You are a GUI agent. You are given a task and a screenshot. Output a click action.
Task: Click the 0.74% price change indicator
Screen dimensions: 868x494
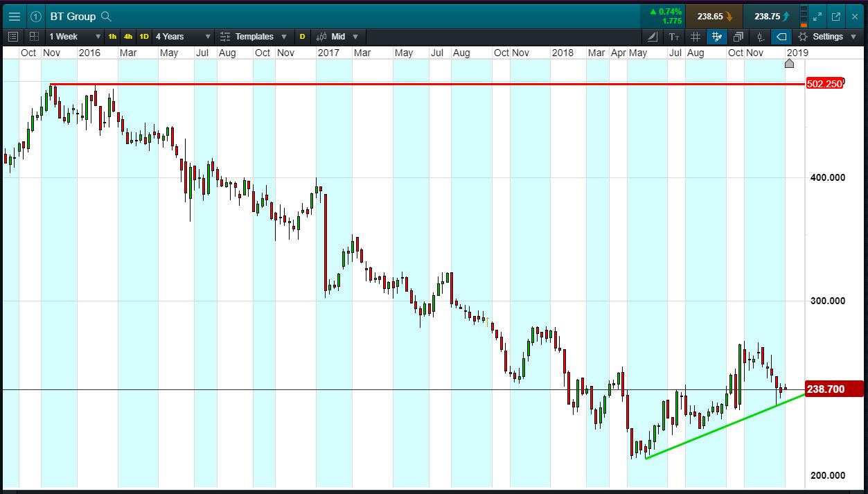[665, 12]
